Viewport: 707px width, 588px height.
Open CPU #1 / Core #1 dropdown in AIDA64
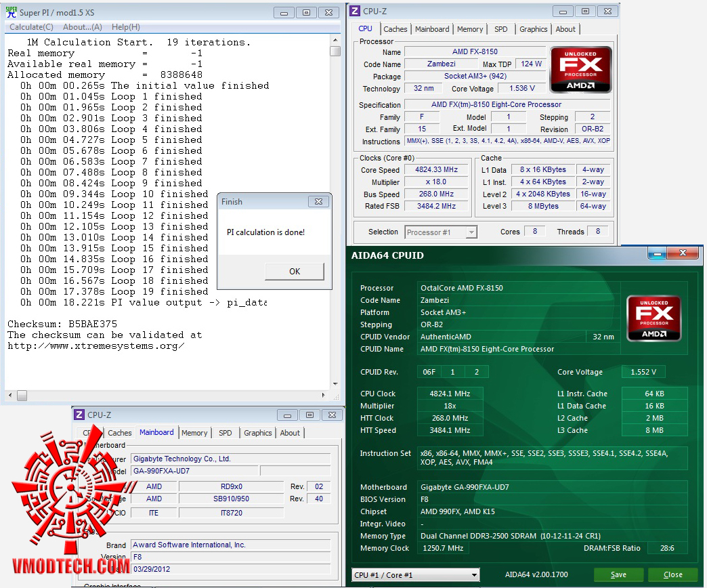(415, 575)
